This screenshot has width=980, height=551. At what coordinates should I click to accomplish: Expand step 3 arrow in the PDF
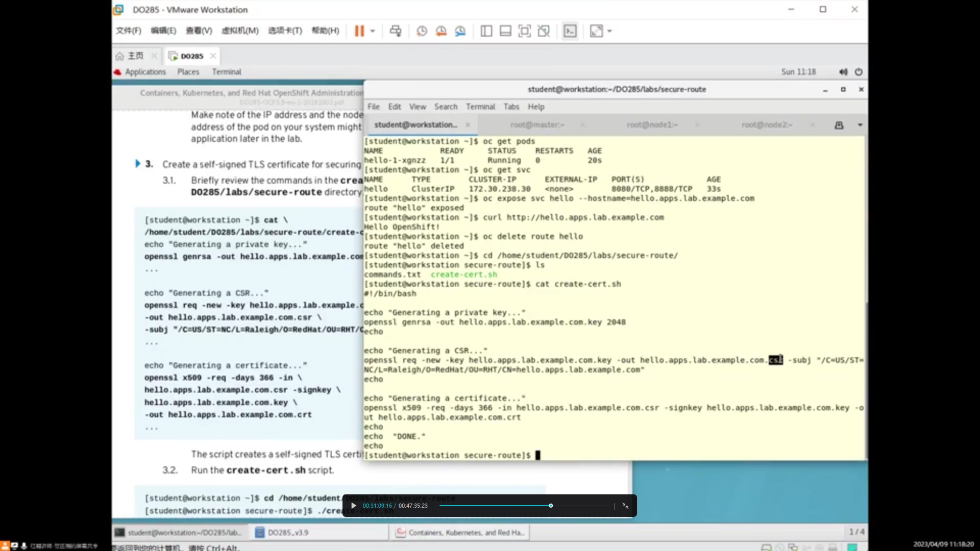click(137, 164)
